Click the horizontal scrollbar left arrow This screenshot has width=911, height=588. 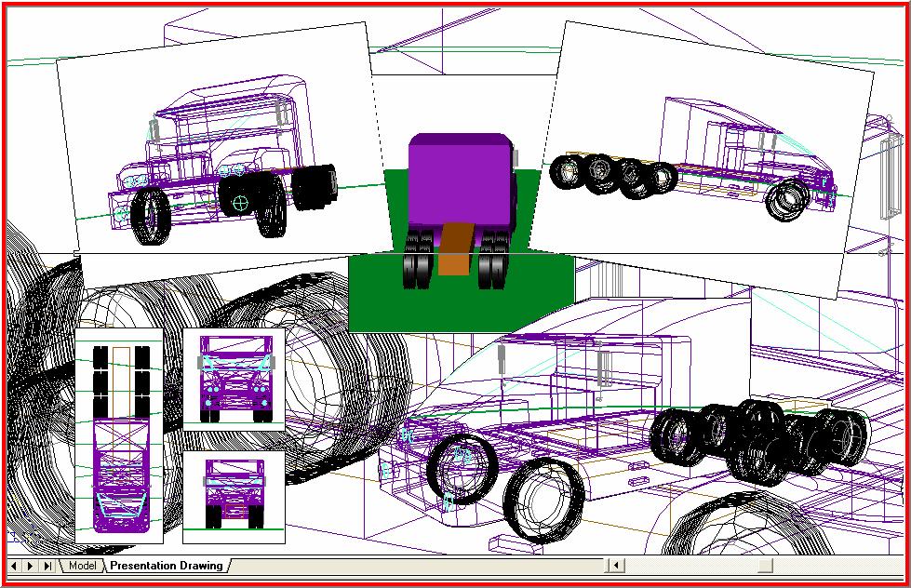616,566
